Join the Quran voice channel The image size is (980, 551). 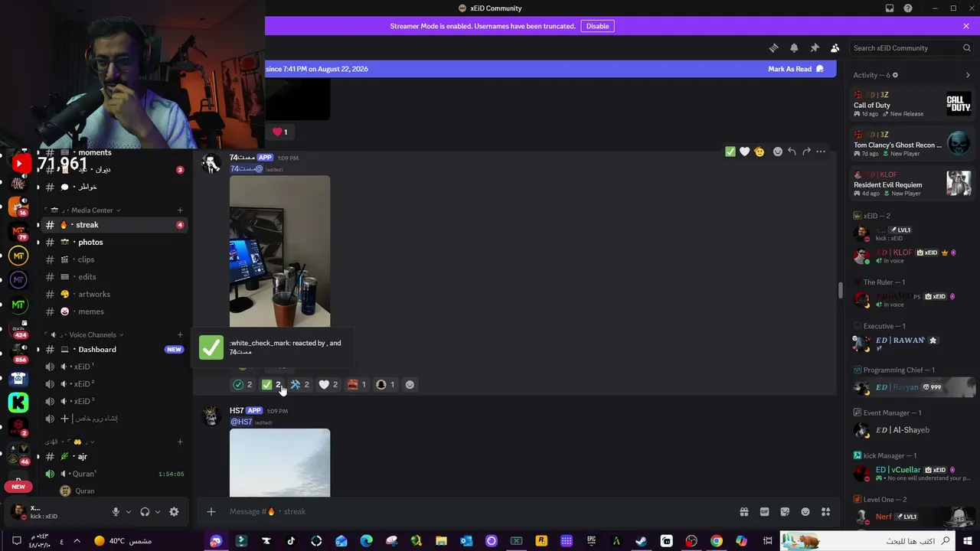115,474
